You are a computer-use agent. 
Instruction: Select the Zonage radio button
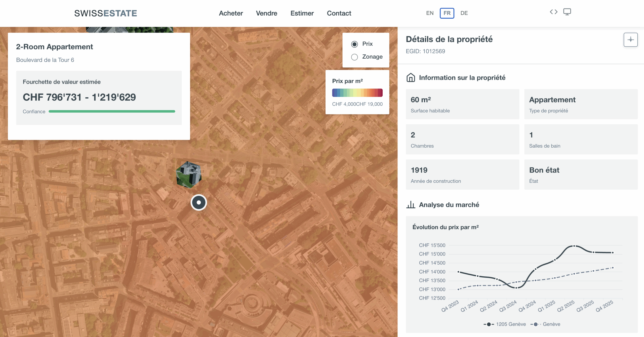coord(354,57)
